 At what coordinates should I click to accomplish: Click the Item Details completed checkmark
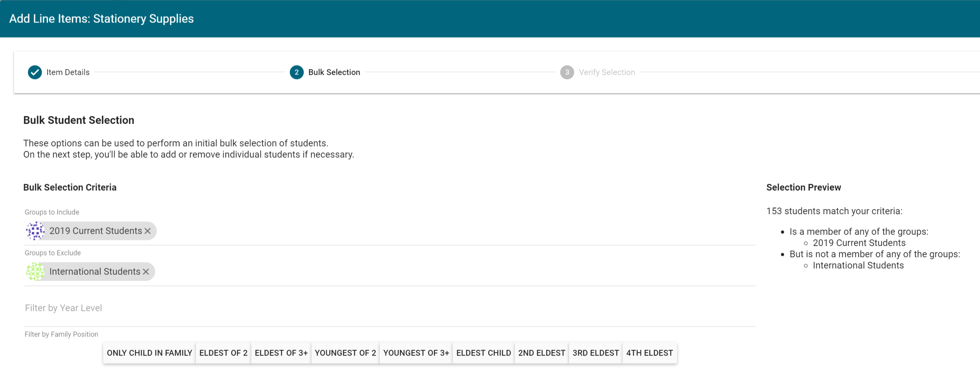click(x=35, y=72)
